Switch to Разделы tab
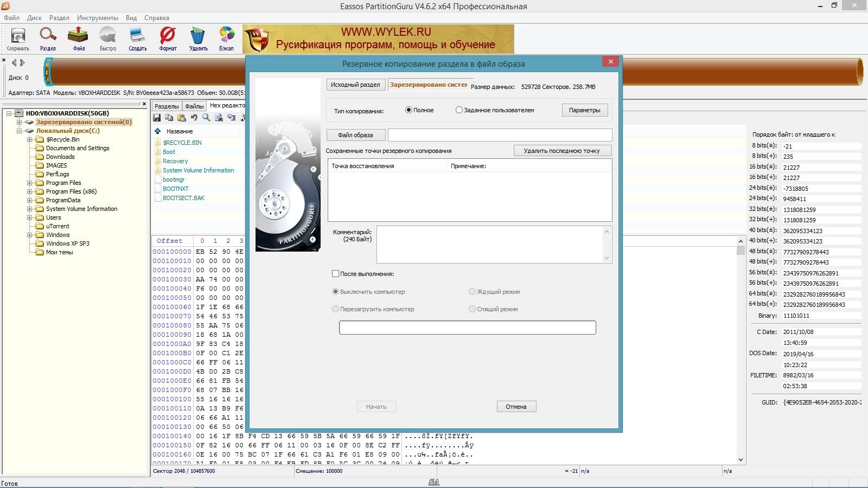868x488 pixels. pos(167,106)
